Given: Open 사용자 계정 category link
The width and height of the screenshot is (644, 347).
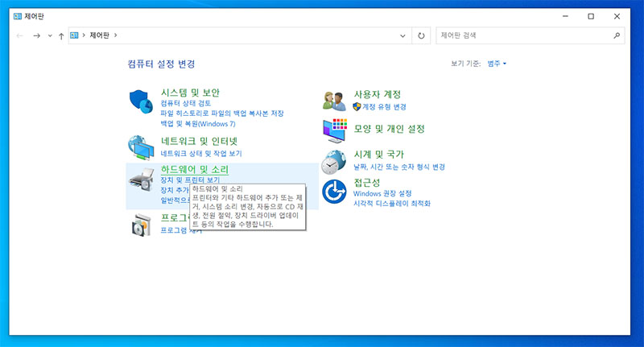Looking at the screenshot, I should [378, 94].
